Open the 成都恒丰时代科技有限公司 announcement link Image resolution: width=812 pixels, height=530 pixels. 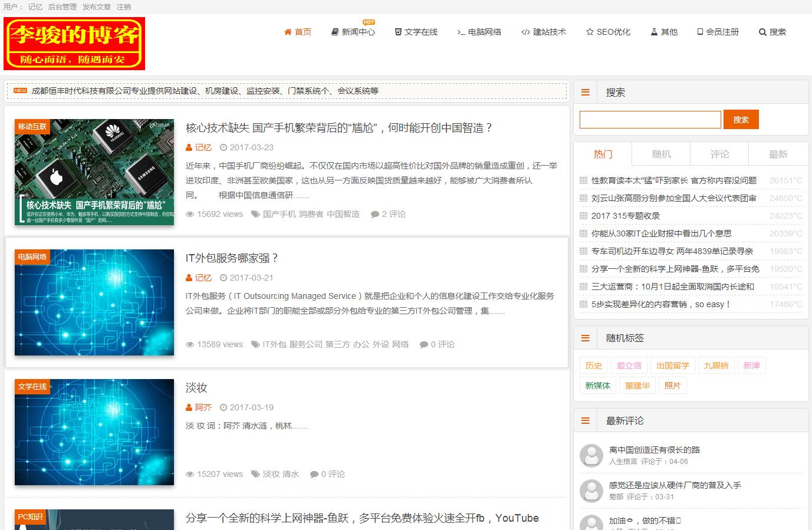point(205,91)
